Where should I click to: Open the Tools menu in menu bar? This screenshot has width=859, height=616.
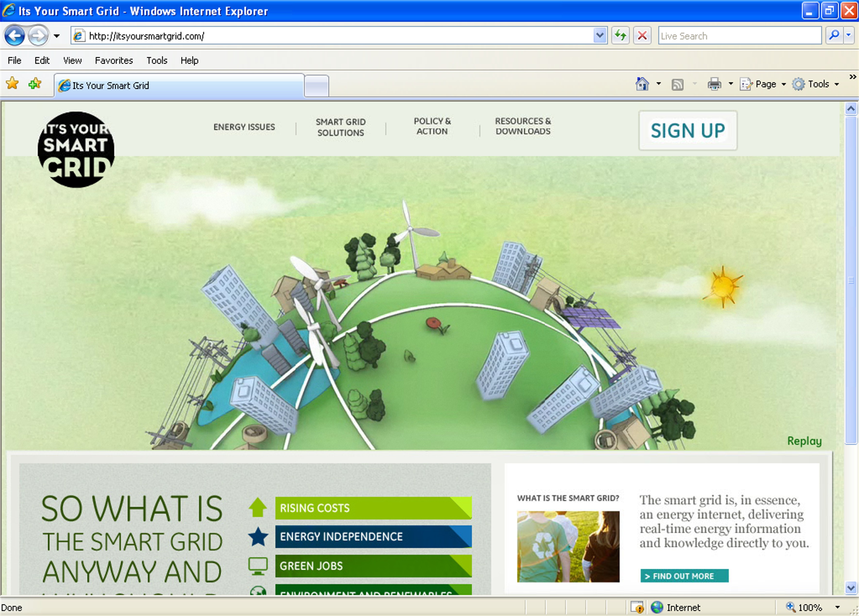click(157, 60)
